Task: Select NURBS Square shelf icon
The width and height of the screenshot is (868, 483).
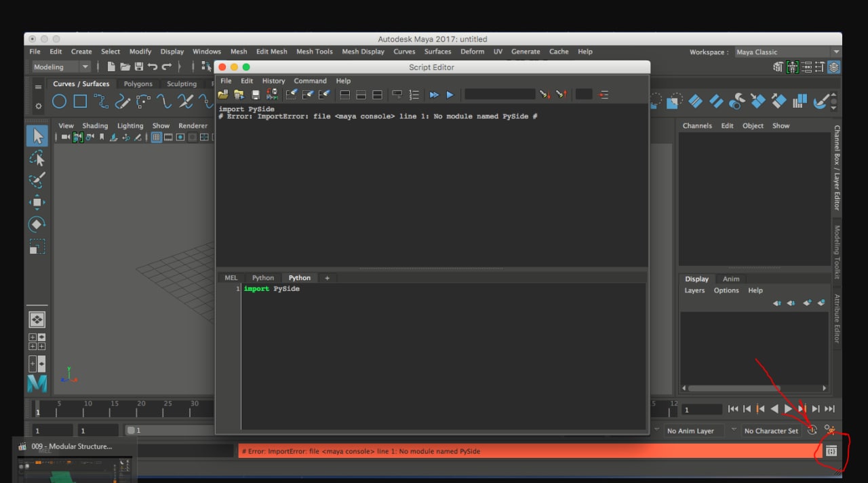Action: (80, 102)
